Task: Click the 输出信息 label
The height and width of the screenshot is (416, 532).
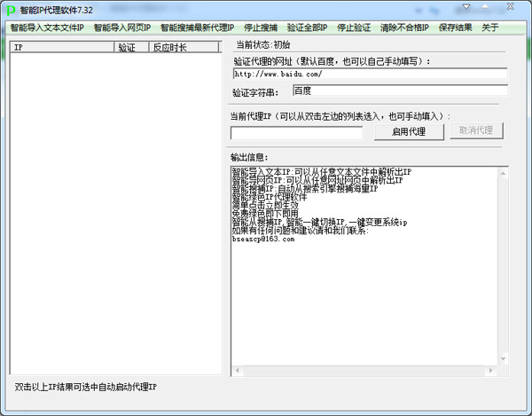Action: pyautogui.click(x=249, y=157)
